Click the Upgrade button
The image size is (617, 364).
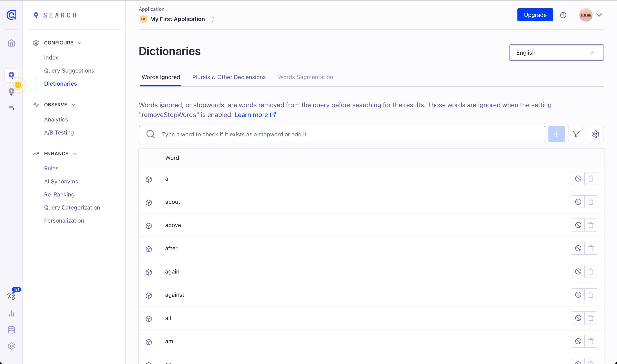[535, 15]
